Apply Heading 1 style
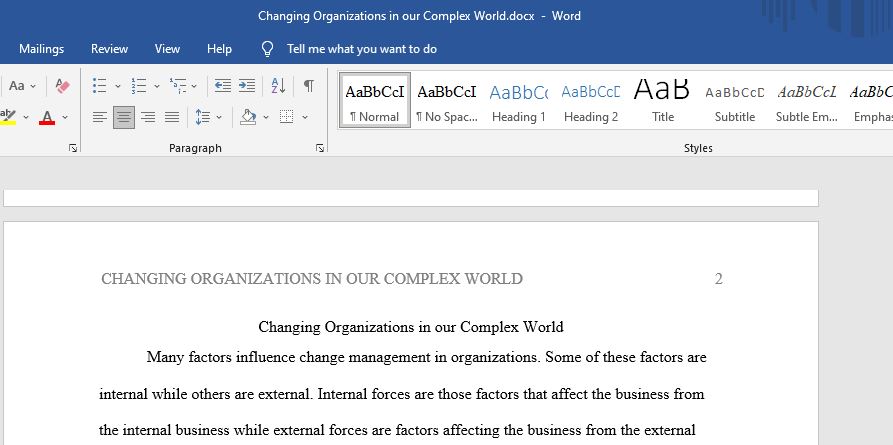This screenshot has height=445, width=893. (x=519, y=100)
